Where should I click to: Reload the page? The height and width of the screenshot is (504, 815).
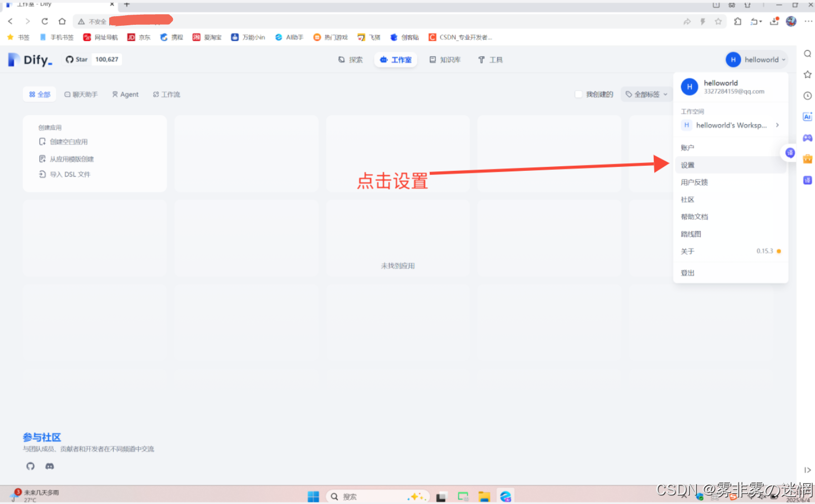(44, 21)
